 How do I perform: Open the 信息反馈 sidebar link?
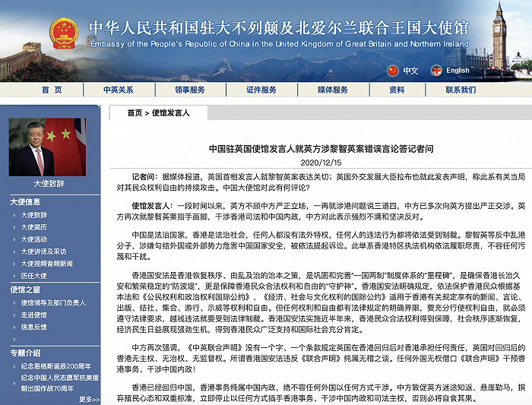(x=34, y=327)
